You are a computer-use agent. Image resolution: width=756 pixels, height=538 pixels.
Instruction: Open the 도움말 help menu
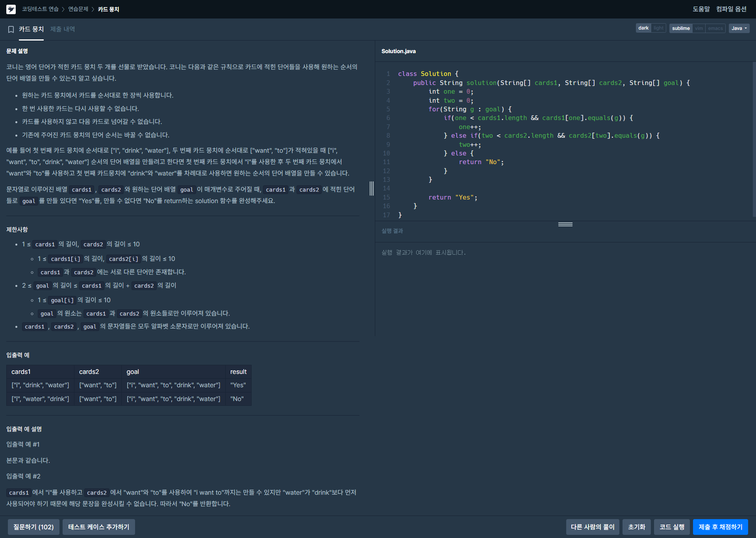pyautogui.click(x=701, y=9)
